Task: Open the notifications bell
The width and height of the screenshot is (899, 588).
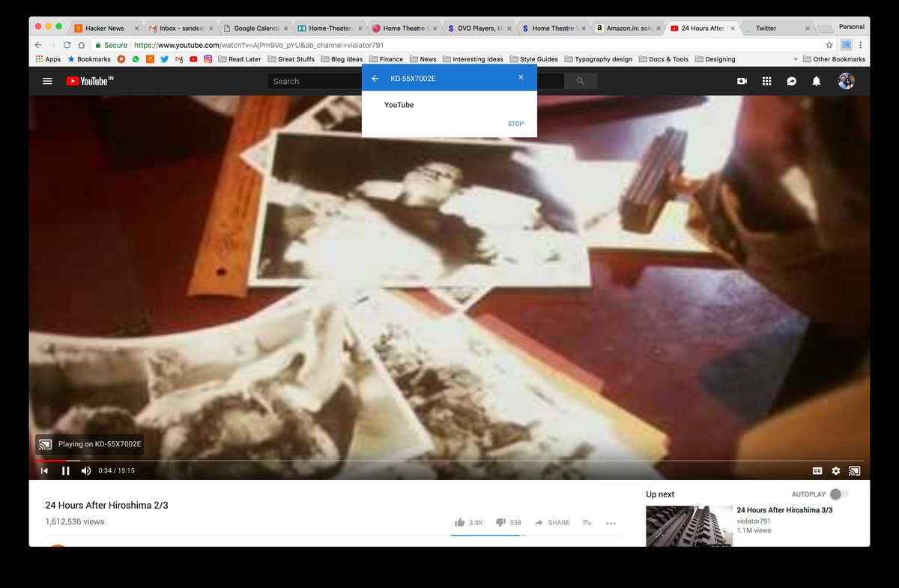Action: pyautogui.click(x=817, y=81)
